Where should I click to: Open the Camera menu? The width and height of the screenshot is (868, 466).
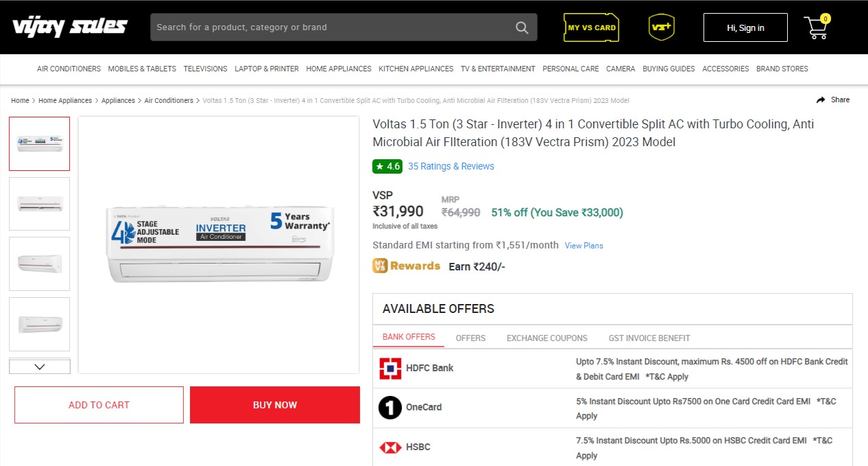coord(620,69)
